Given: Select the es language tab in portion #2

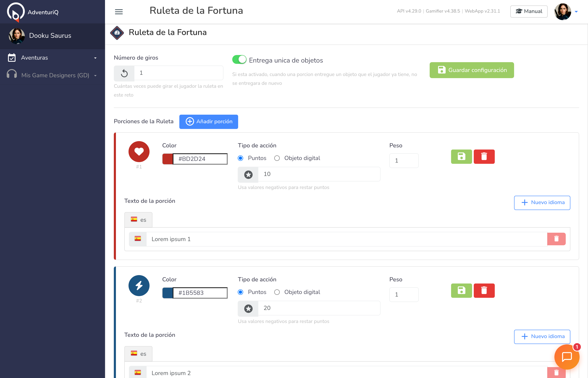Looking at the screenshot, I should (x=138, y=354).
